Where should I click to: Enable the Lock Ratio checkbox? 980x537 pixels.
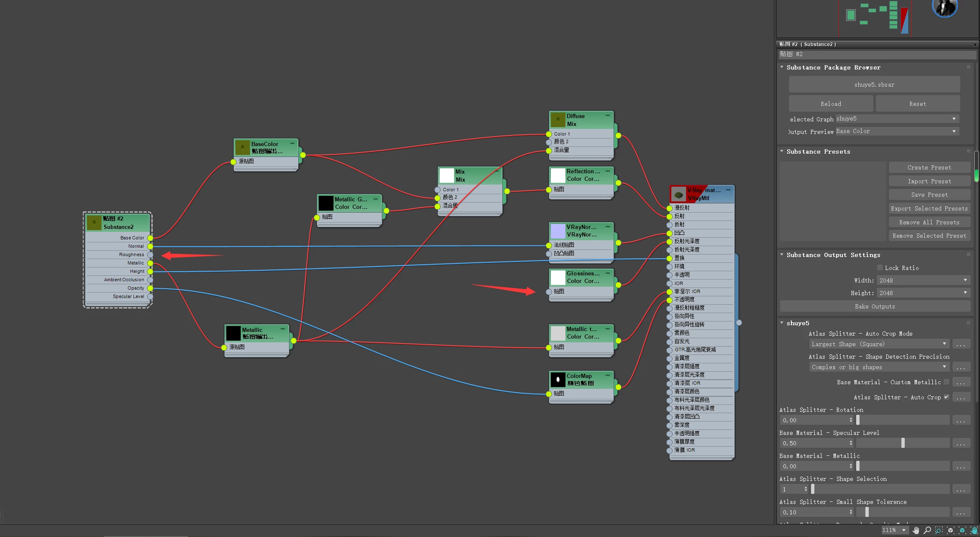point(880,267)
